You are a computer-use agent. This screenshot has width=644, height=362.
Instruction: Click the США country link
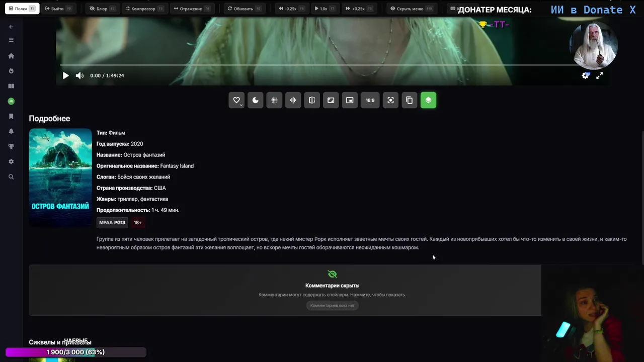[x=159, y=188]
